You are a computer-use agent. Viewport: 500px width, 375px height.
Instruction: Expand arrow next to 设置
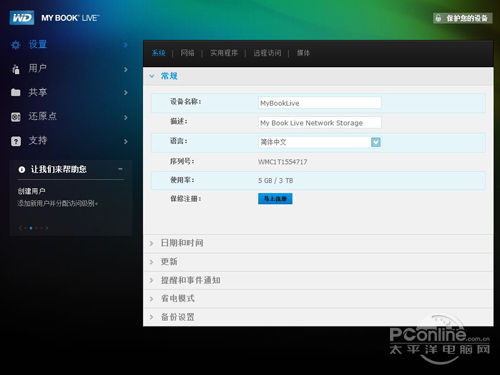click(x=126, y=45)
